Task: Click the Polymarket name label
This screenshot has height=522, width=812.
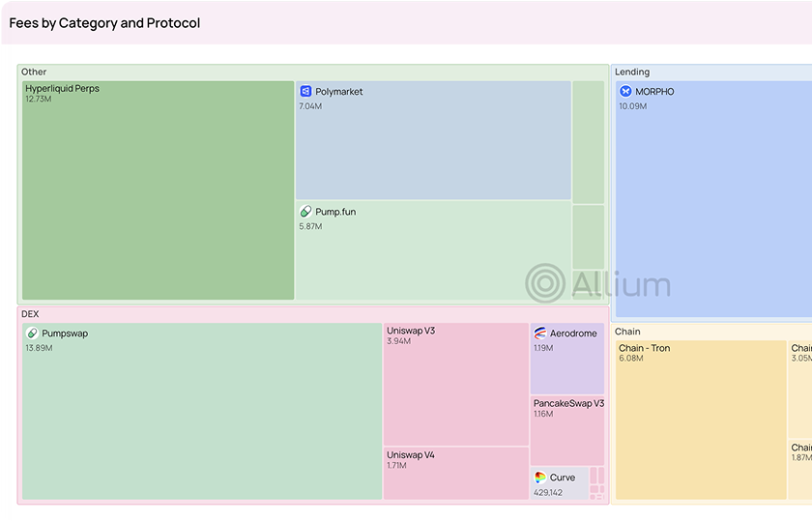Action: tap(338, 92)
